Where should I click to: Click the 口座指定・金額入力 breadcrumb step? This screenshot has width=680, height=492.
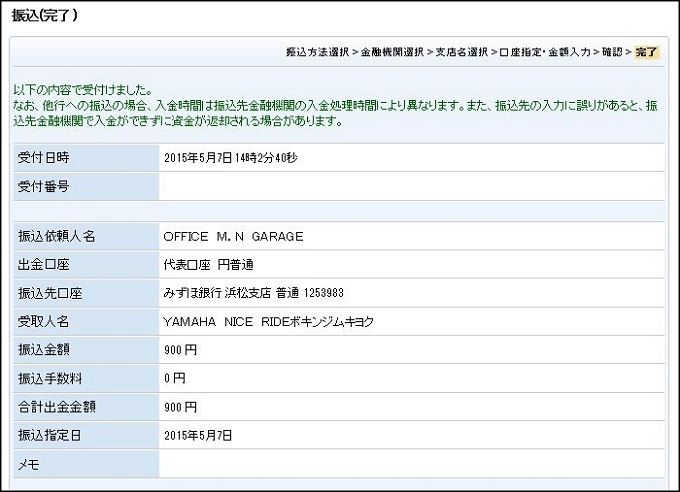[546, 52]
